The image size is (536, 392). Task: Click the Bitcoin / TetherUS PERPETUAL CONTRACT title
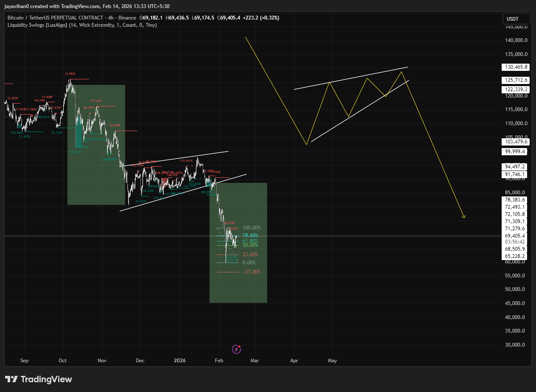tap(55, 18)
